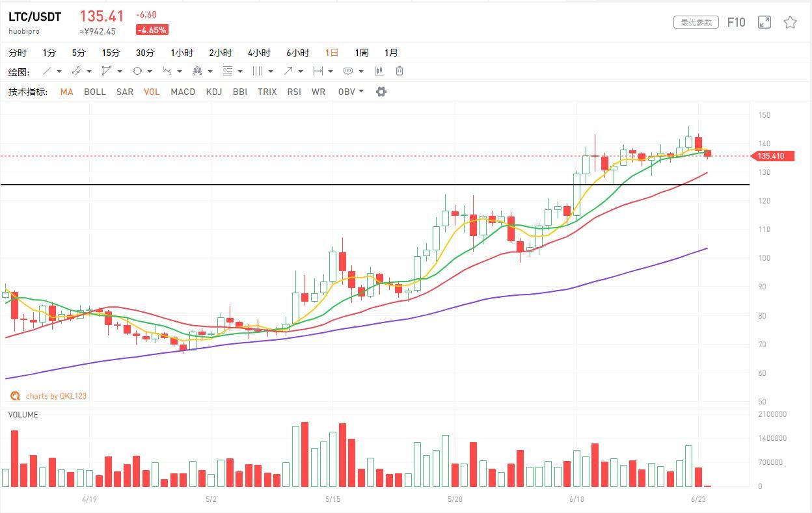Image resolution: width=812 pixels, height=513 pixels.
Task: Switch to 1分 timeframe
Action: click(x=49, y=53)
